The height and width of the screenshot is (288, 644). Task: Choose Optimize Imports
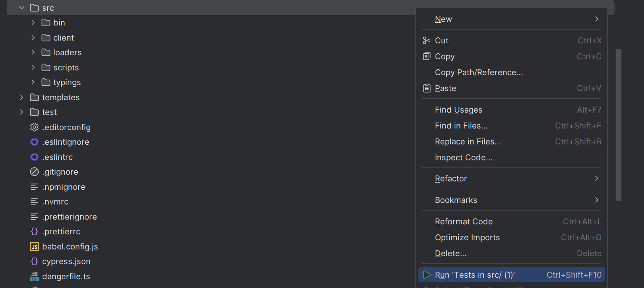[x=467, y=237]
